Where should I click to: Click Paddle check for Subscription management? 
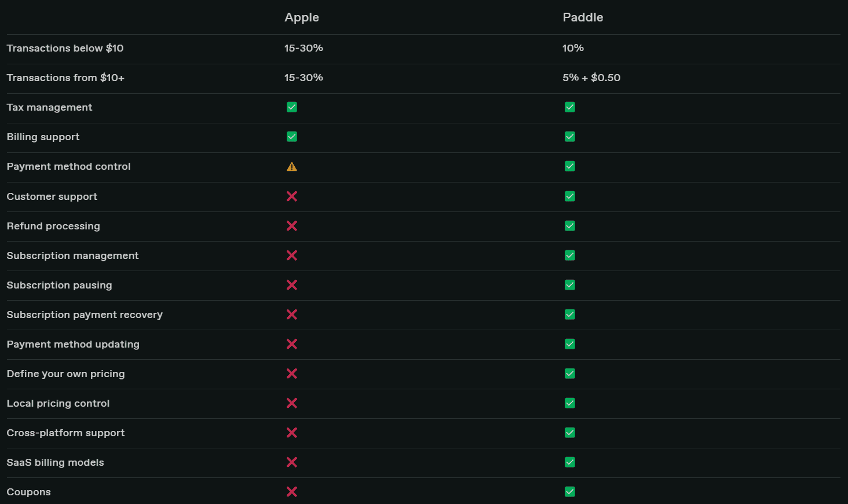[x=570, y=255]
